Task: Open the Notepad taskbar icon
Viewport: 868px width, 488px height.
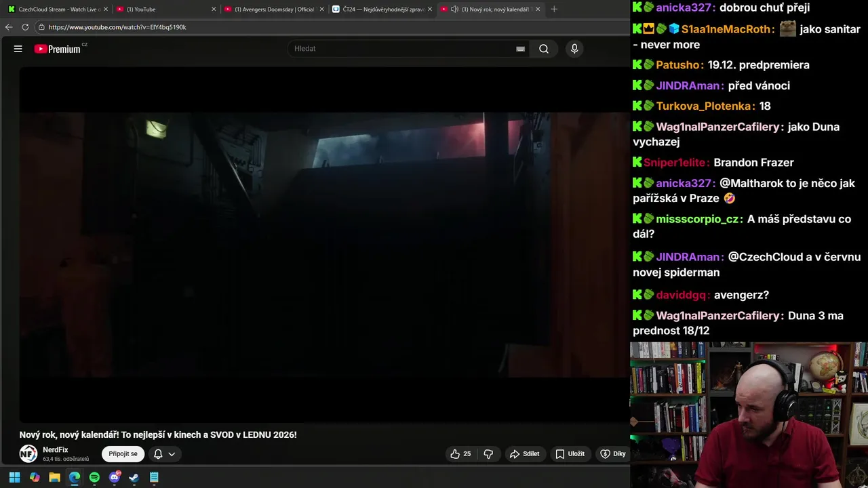Action: (154, 477)
